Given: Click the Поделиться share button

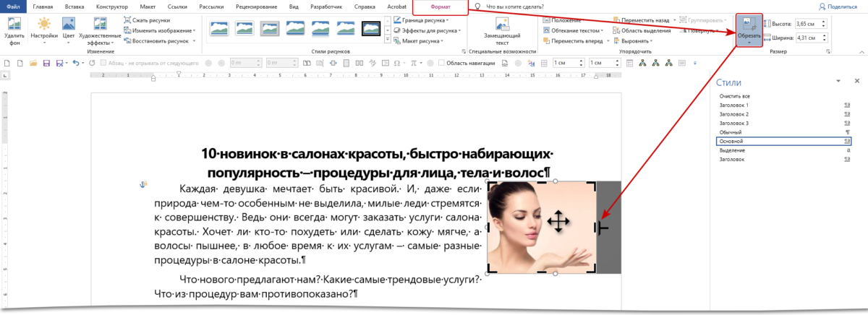Looking at the screenshot, I should [839, 7].
